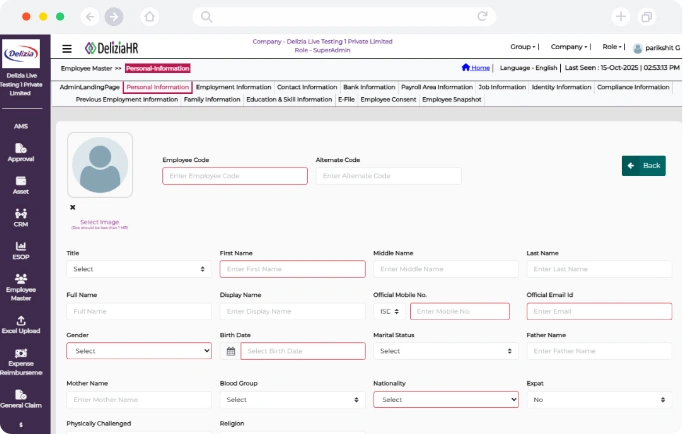
Task: Open the Excel Upload icon
Action: [x=21, y=324]
